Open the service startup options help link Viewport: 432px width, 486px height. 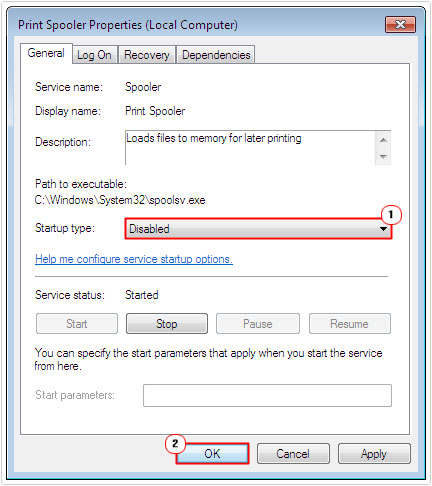tap(134, 259)
